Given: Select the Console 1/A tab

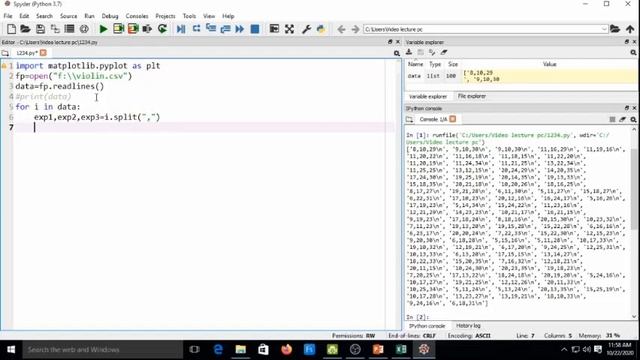Looking at the screenshot, I should (x=433, y=119).
